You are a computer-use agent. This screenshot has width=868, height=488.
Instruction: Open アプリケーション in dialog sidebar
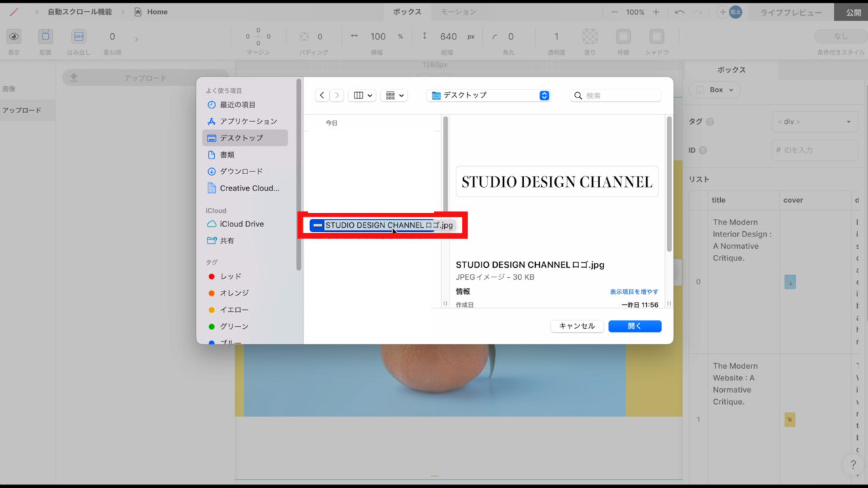[245, 121]
